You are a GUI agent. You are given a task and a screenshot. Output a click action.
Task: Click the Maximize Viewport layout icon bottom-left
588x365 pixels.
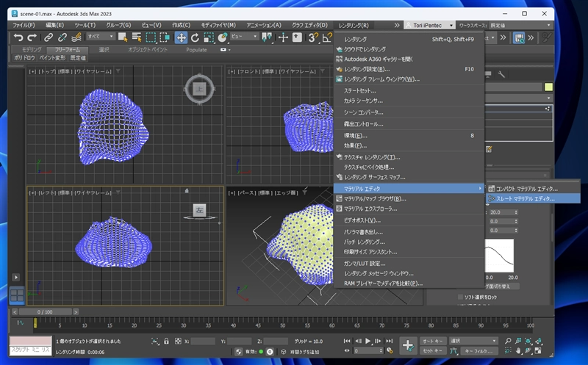point(17,295)
